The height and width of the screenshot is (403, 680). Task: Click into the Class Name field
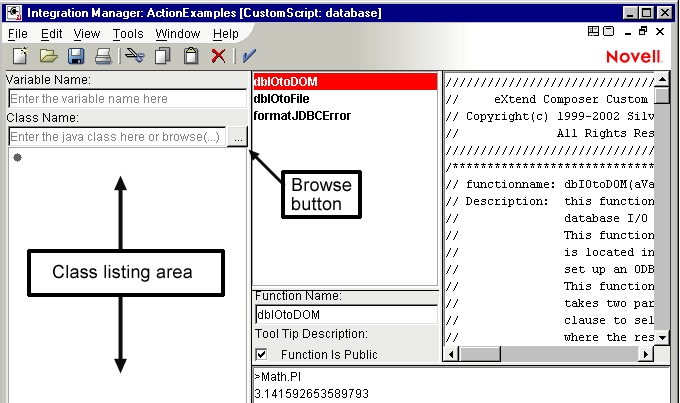(x=117, y=137)
